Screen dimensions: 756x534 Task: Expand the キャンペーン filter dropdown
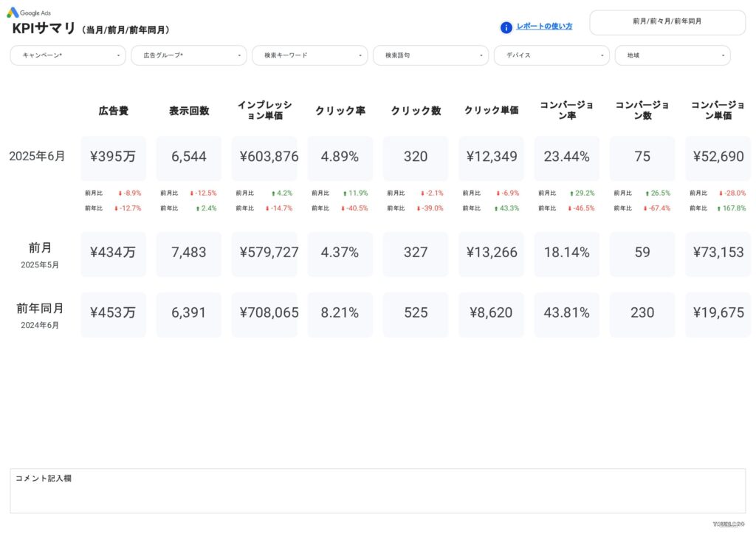(68, 55)
